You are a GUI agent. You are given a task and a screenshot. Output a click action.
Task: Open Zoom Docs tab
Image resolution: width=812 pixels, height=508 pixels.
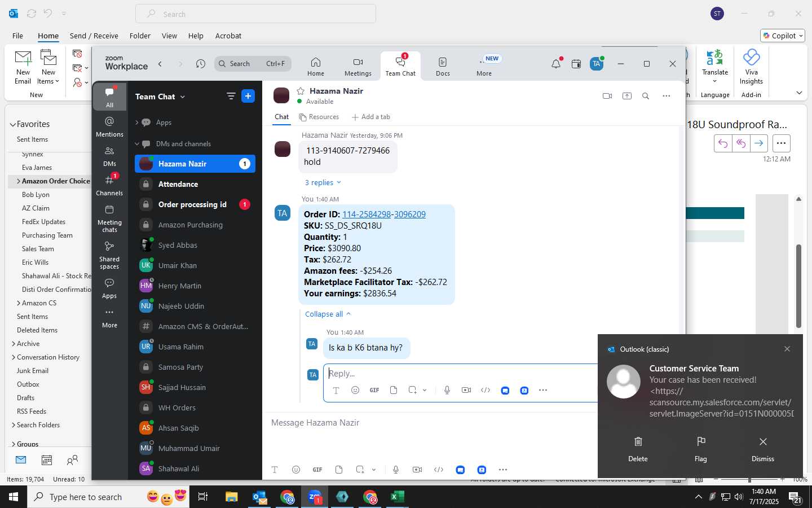click(x=443, y=67)
